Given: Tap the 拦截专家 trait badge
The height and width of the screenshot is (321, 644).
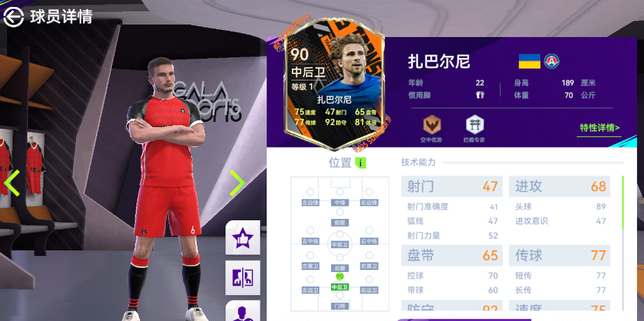Looking at the screenshot, I should point(475,129).
